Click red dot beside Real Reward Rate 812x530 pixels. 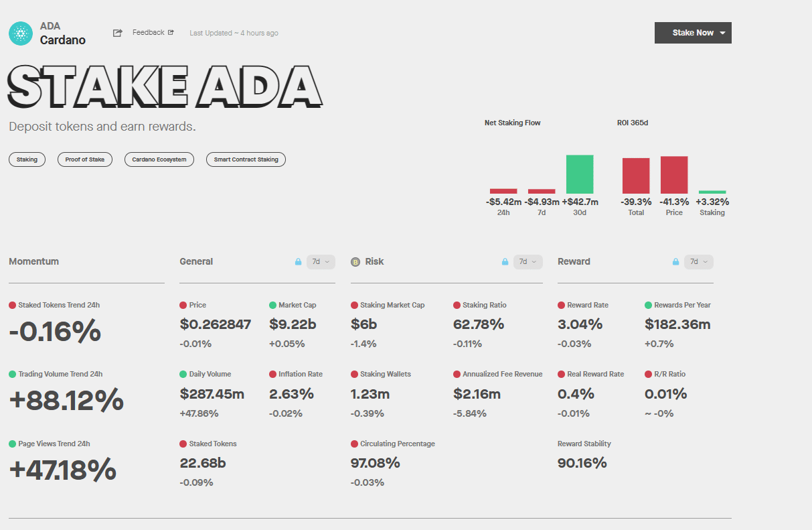point(561,375)
